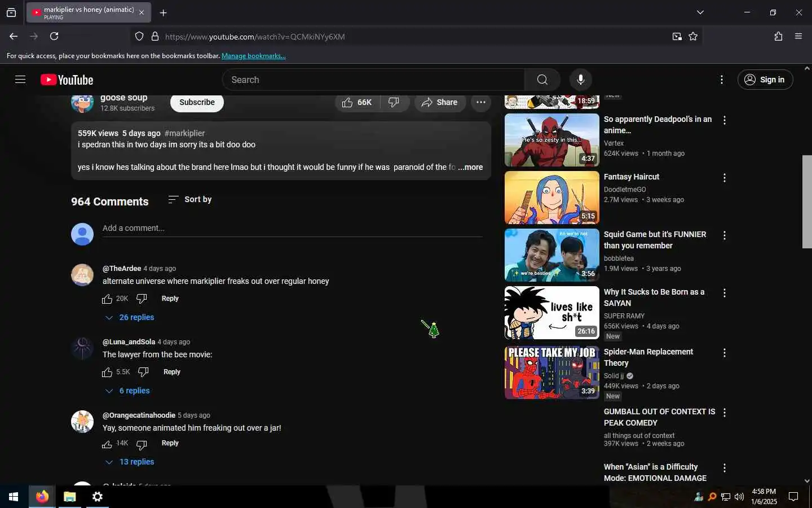Expand 6 replies under @Luna_andSola
The height and width of the screenshot is (508, 812).
click(x=127, y=391)
